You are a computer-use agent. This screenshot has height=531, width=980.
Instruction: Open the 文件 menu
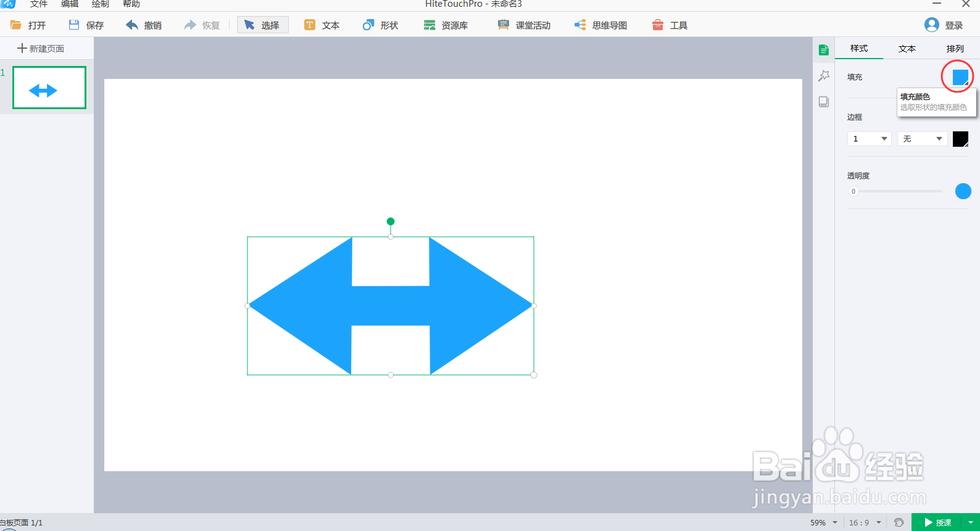pyautogui.click(x=39, y=4)
